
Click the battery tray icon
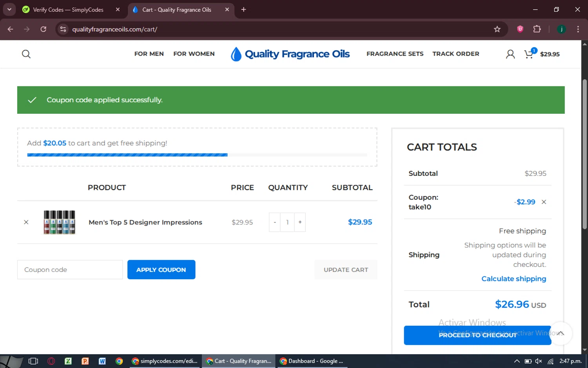pos(528,361)
